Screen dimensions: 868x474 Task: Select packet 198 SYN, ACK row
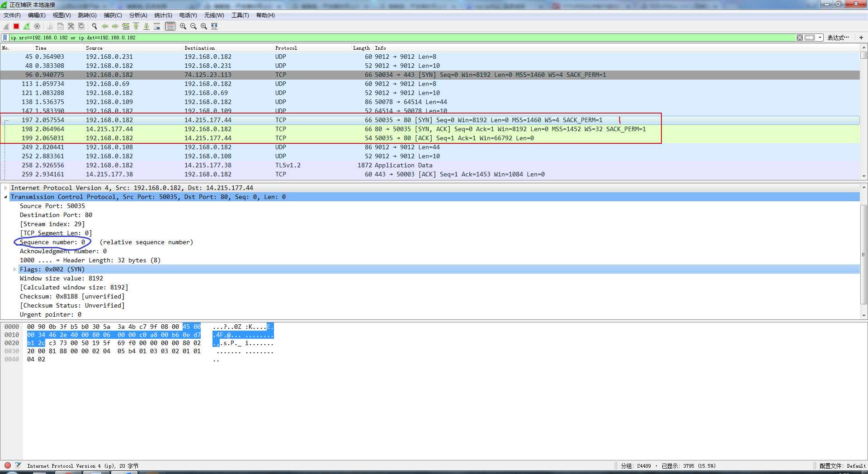coord(430,129)
